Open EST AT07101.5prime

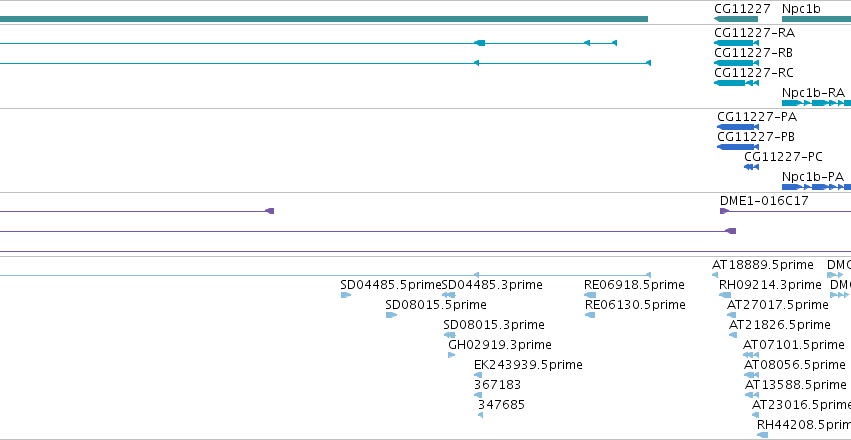click(x=793, y=345)
